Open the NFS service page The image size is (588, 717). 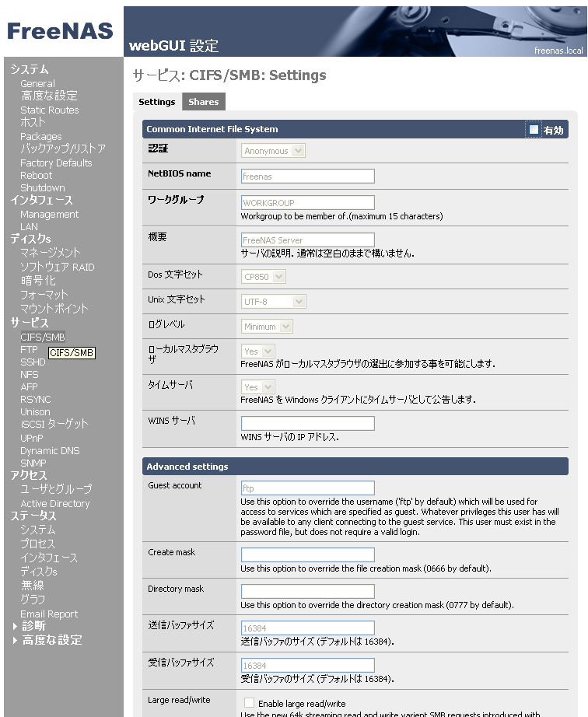pos(30,374)
